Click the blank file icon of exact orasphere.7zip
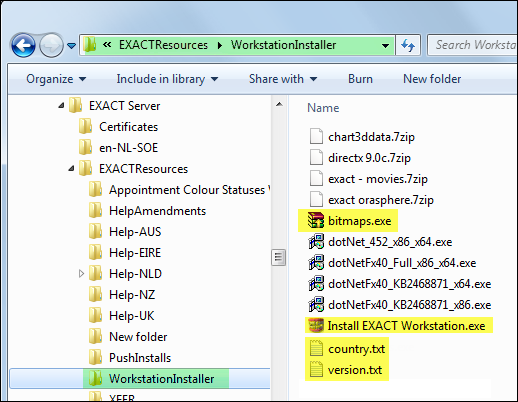 click(316, 199)
